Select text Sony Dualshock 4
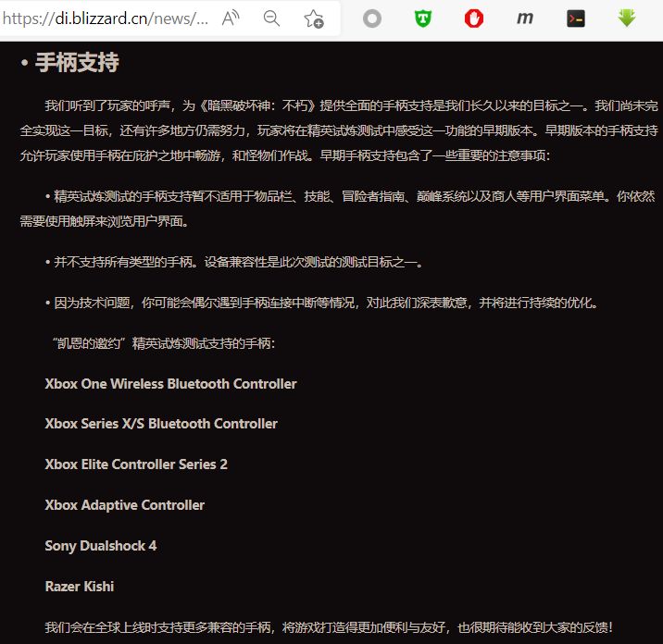This screenshot has width=663, height=644. [x=101, y=546]
